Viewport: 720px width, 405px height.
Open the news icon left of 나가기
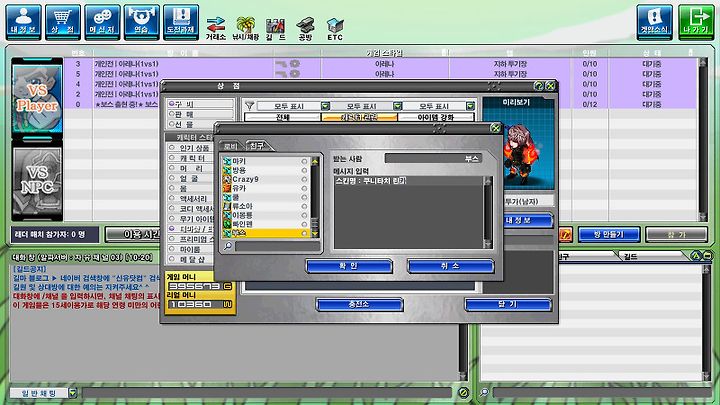coord(654,22)
